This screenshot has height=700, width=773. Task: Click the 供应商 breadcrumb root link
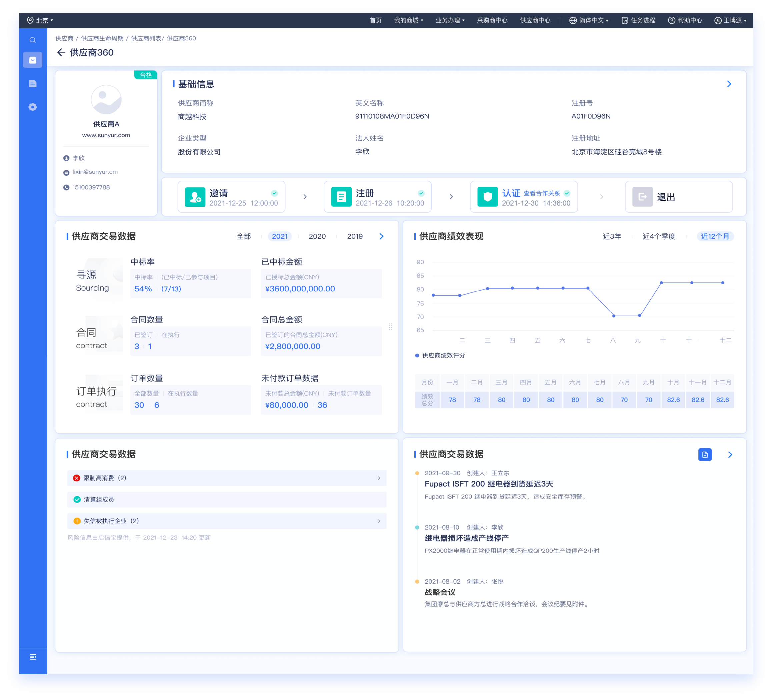(64, 38)
